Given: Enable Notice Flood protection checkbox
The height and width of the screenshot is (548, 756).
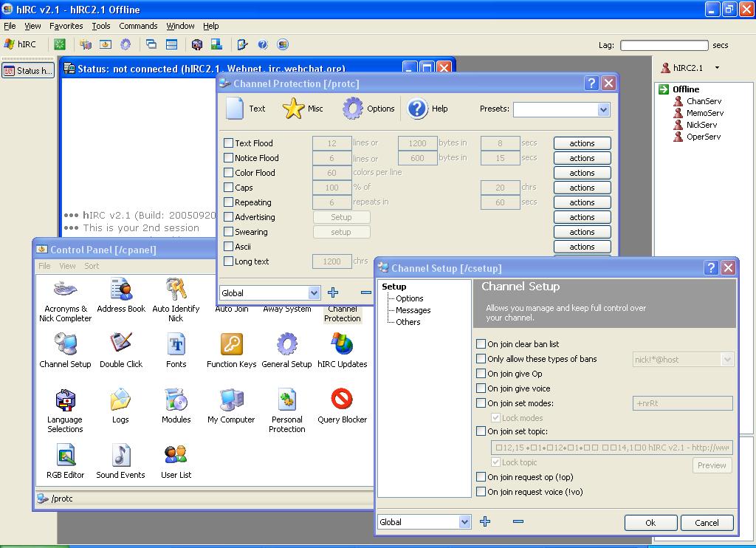Looking at the screenshot, I should click(x=229, y=158).
